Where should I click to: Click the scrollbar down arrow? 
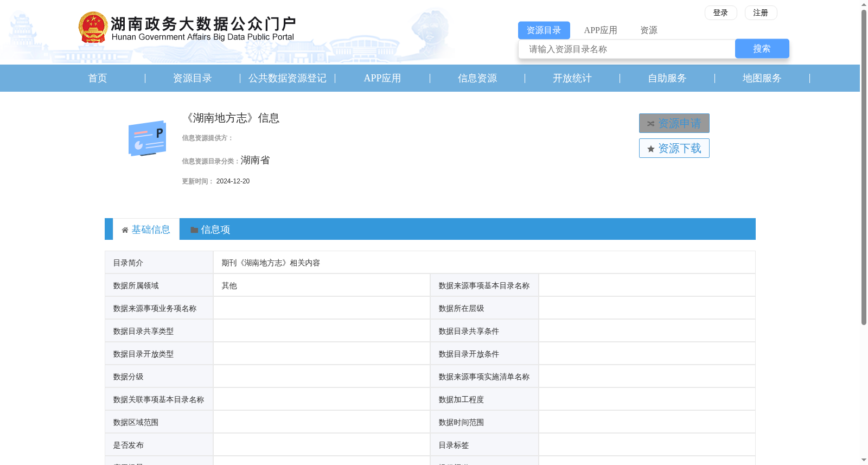pos(864,460)
